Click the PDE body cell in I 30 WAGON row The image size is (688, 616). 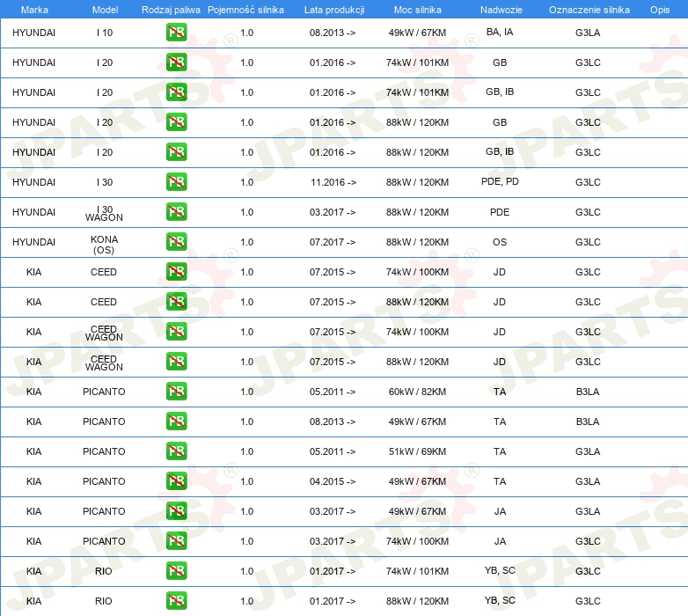point(500,212)
